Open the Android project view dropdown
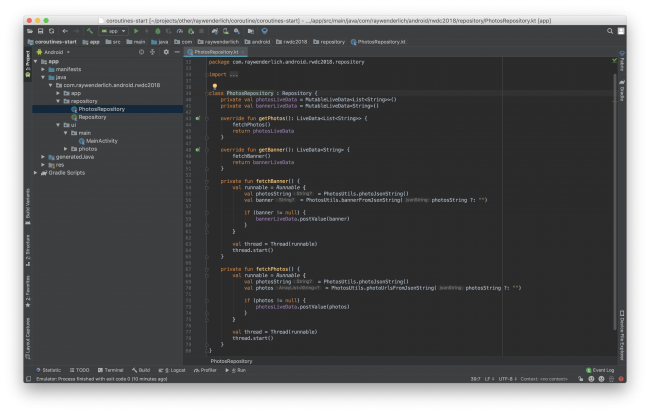 point(53,52)
